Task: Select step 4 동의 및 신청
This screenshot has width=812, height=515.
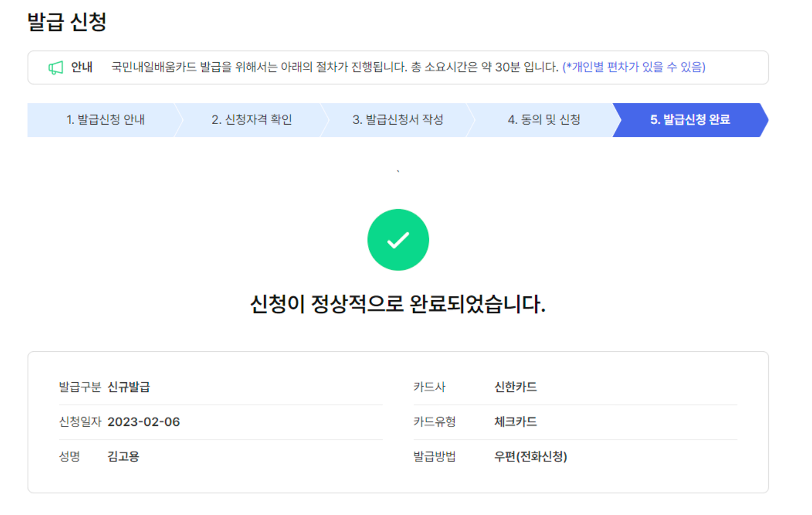Action: (x=543, y=120)
